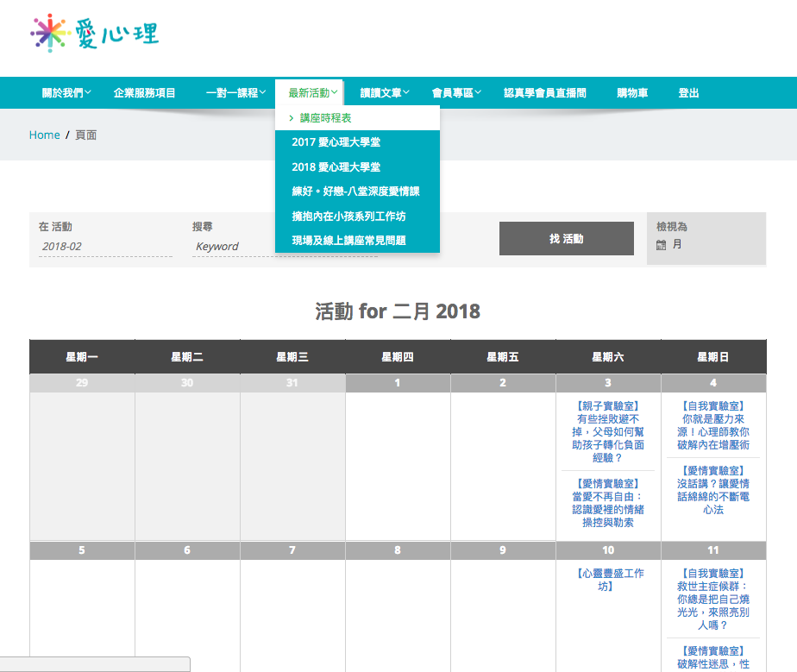
Task: Go to 購物車 page
Action: pos(632,93)
